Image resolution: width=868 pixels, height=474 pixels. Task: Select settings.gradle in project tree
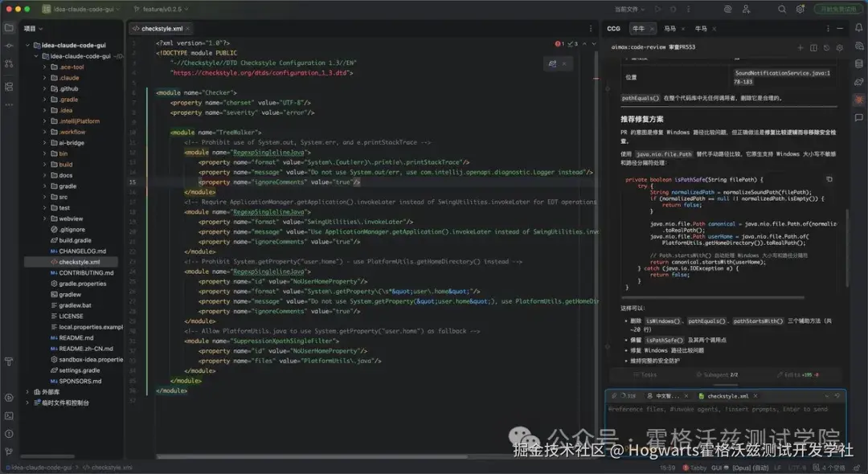point(79,370)
